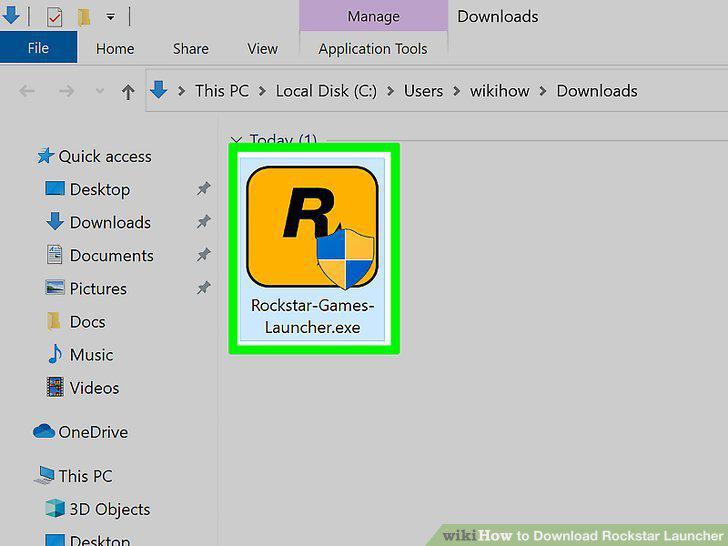Image resolution: width=728 pixels, height=546 pixels.
Task: Open the Docs folder in sidebar
Action: pos(87,322)
